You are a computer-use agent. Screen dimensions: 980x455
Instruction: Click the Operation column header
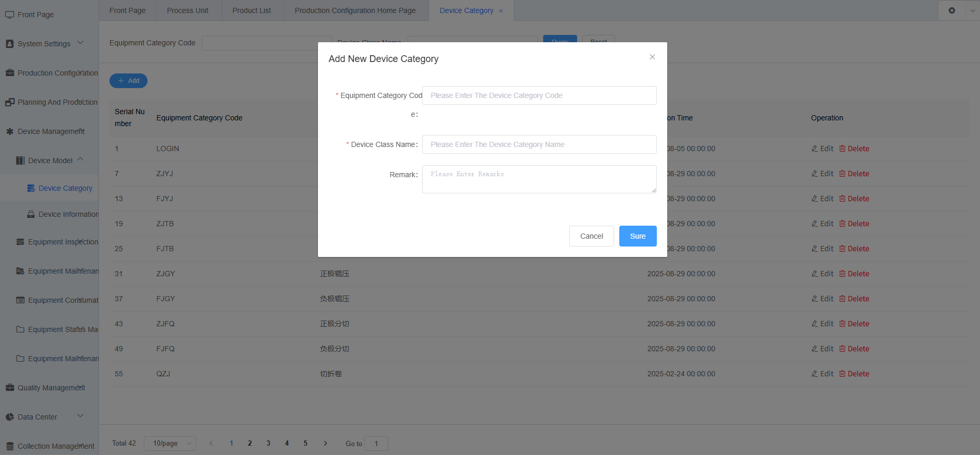tap(827, 118)
